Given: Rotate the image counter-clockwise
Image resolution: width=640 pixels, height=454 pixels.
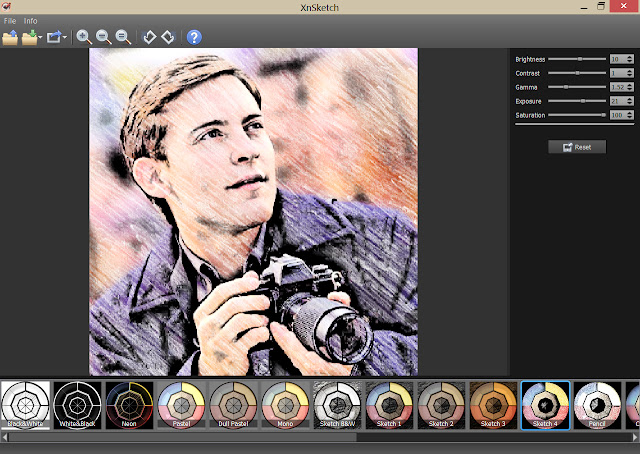Looking at the screenshot, I should [x=149, y=37].
